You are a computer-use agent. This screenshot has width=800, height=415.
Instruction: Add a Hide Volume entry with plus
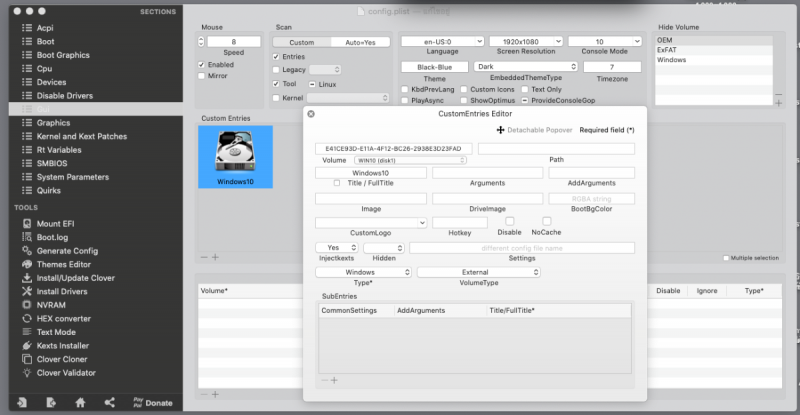[x=779, y=103]
